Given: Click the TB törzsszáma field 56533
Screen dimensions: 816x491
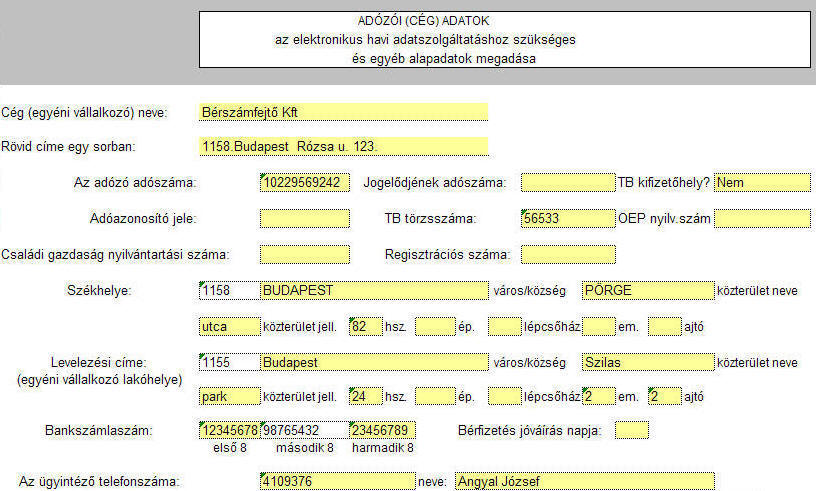Looking at the screenshot, I should [x=568, y=218].
